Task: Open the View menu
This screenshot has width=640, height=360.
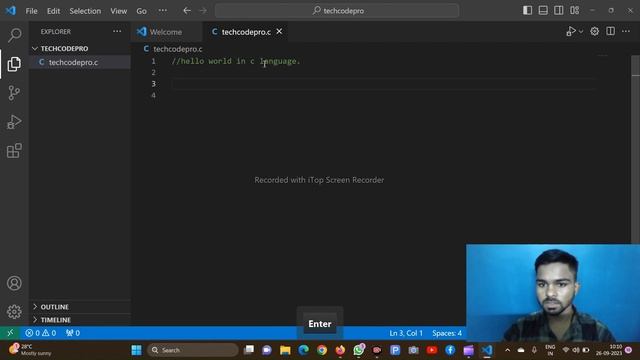Action: pyautogui.click(x=118, y=11)
